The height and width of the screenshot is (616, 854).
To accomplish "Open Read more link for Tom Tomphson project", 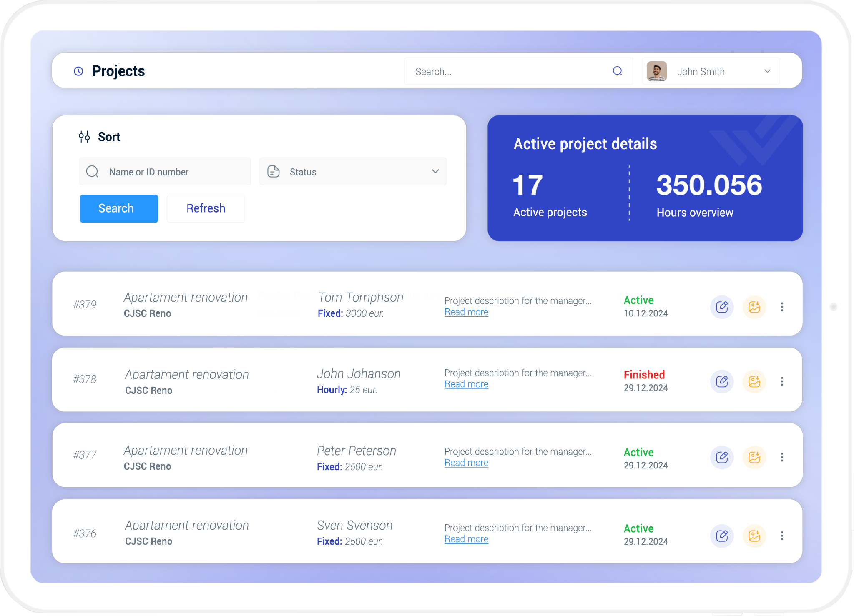I will point(466,312).
